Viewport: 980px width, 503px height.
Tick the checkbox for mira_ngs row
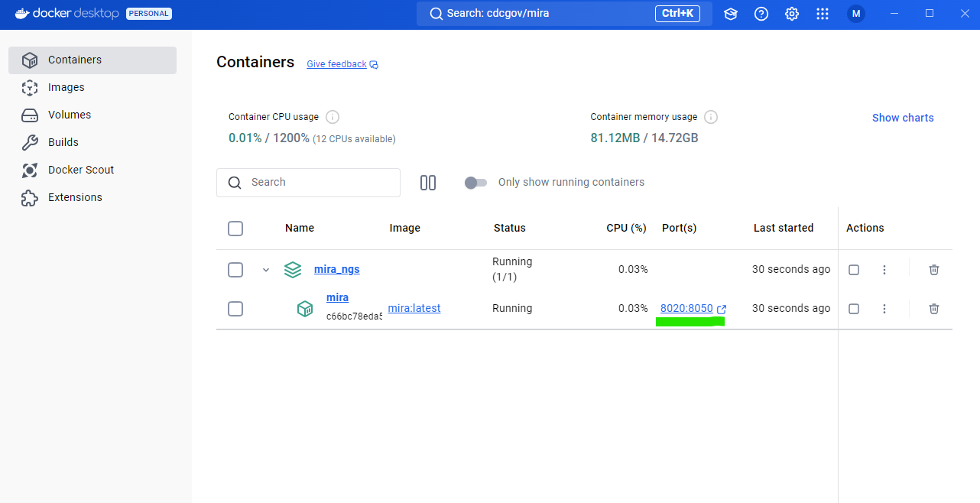tap(235, 270)
